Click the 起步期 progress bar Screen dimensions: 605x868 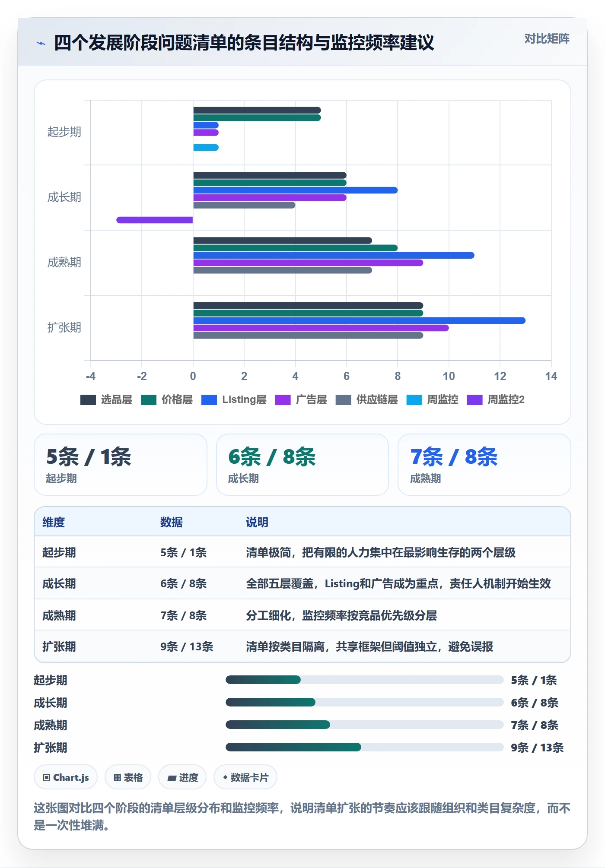364,680
